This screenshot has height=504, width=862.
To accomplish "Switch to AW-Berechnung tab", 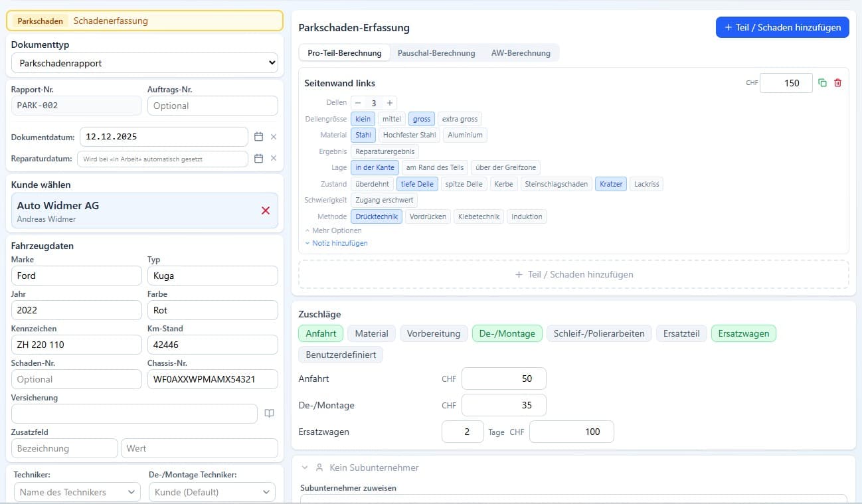I will 521,53.
